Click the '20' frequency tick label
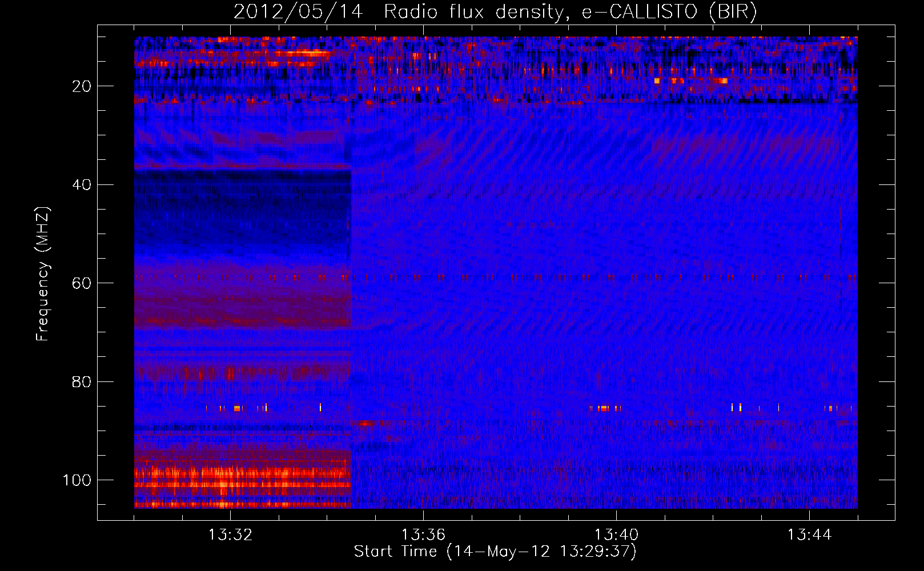 (82, 86)
